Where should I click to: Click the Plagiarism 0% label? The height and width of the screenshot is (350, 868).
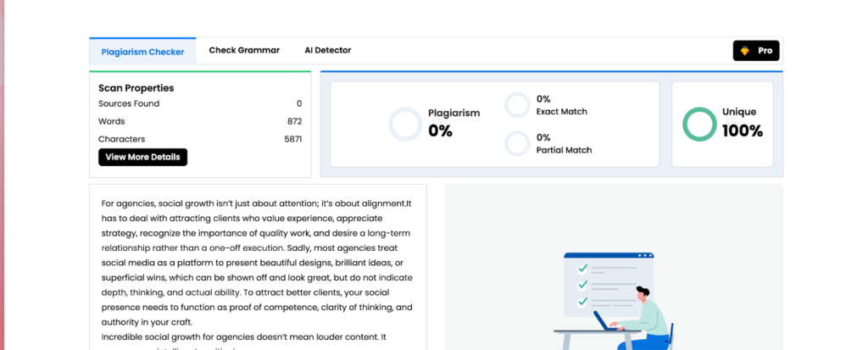[x=453, y=122]
